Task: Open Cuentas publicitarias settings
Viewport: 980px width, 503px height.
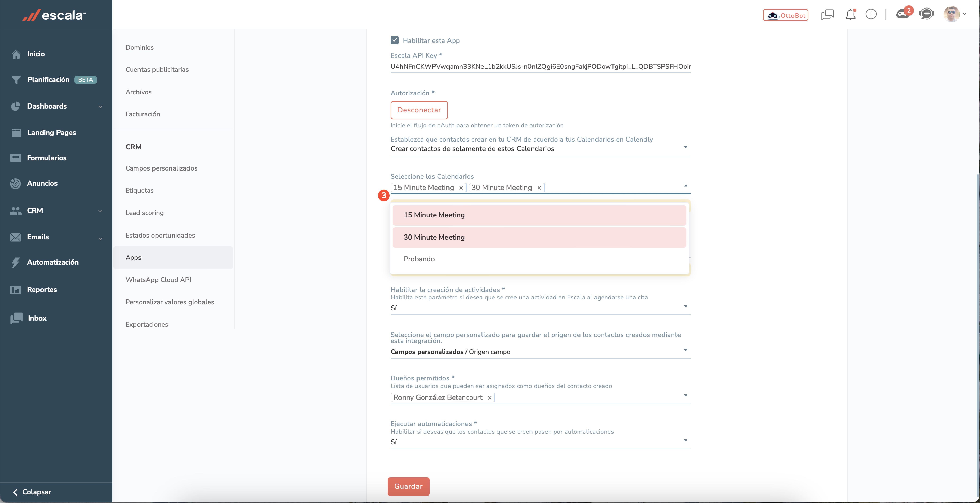Action: 157,69
